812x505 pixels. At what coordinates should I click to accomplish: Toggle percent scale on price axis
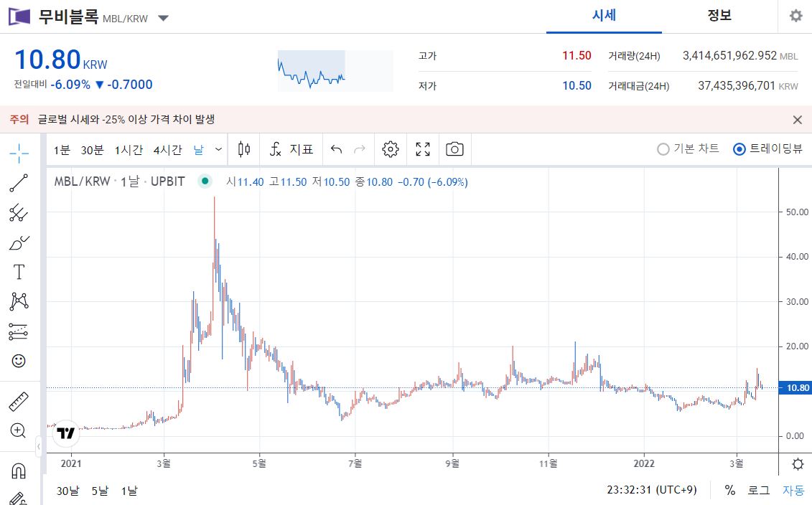tap(730, 490)
